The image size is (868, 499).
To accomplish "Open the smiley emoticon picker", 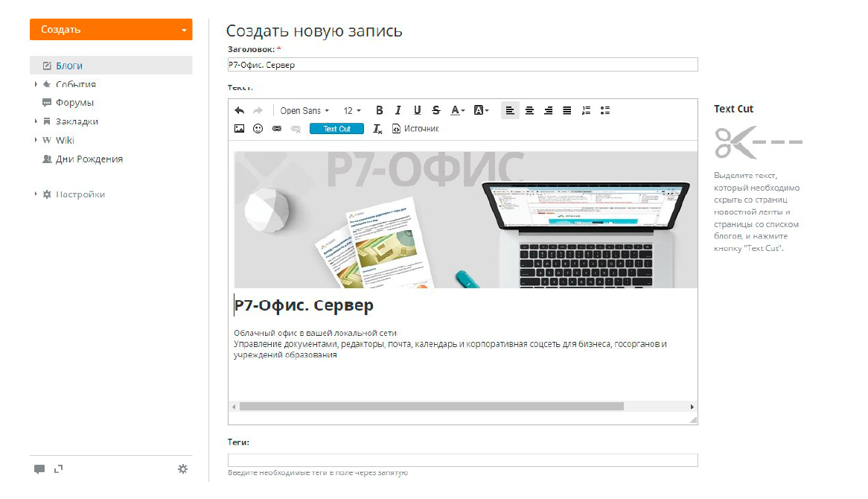I will coord(258,129).
